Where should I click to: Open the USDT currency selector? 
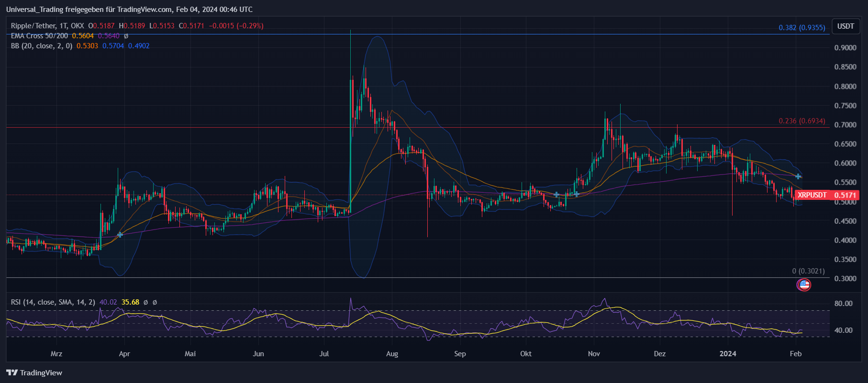(845, 26)
